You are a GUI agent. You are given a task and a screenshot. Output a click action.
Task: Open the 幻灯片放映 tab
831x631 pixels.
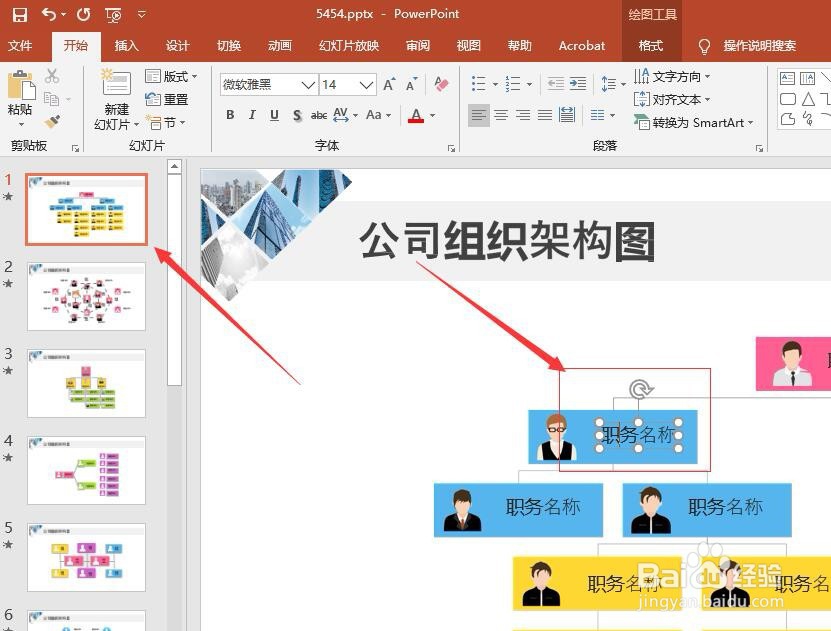pyautogui.click(x=349, y=45)
